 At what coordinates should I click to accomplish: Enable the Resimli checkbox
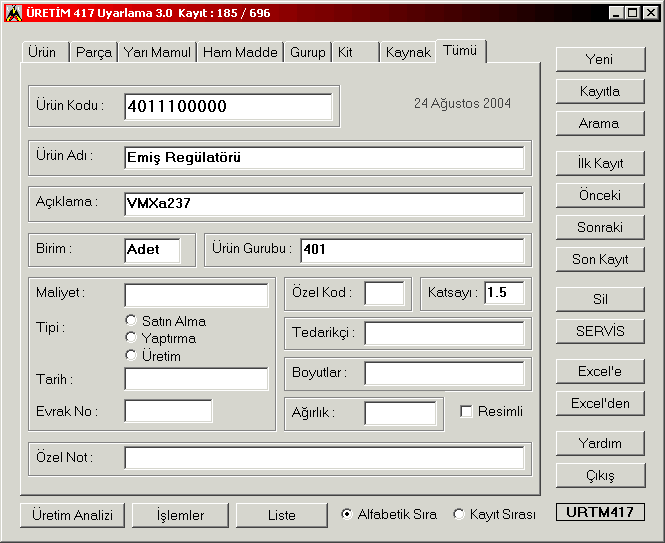pos(492,411)
